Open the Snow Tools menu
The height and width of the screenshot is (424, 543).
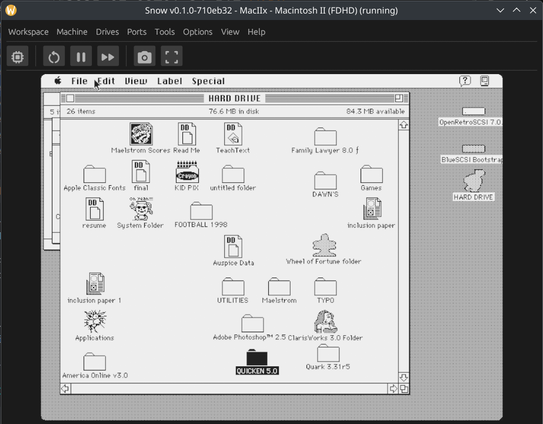165,32
